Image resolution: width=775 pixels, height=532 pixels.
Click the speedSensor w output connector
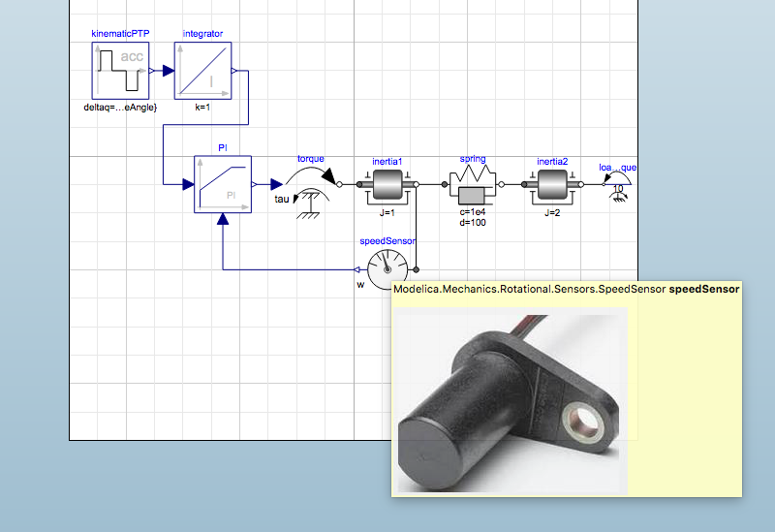pos(356,269)
